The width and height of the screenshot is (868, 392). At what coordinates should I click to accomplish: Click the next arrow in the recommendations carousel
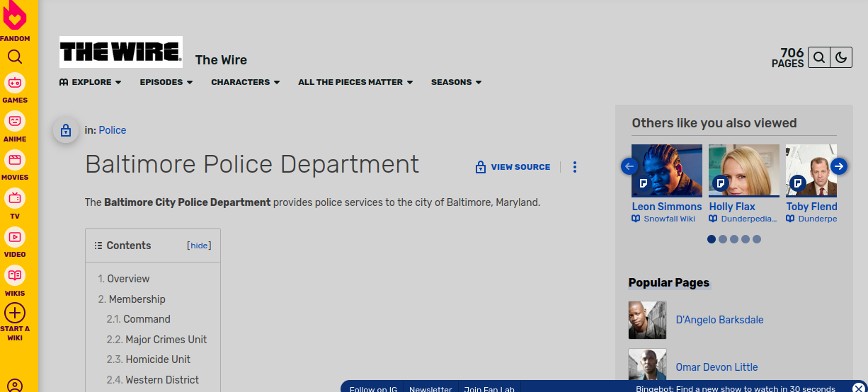[x=839, y=166]
